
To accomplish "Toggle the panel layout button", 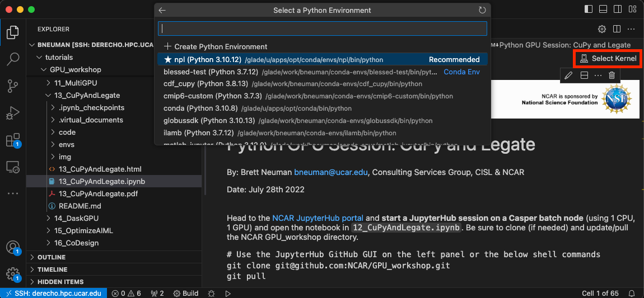I will [x=603, y=10].
